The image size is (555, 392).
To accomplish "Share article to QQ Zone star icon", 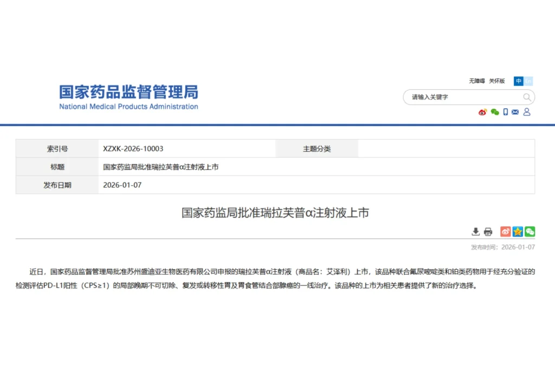I will click(518, 232).
